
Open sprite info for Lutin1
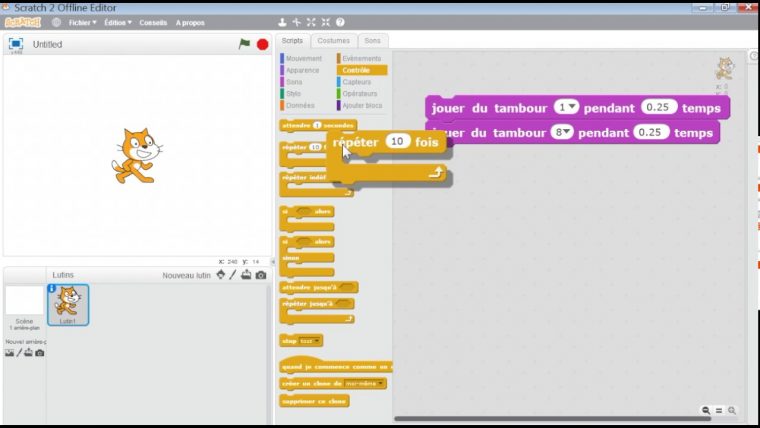pos(52,289)
